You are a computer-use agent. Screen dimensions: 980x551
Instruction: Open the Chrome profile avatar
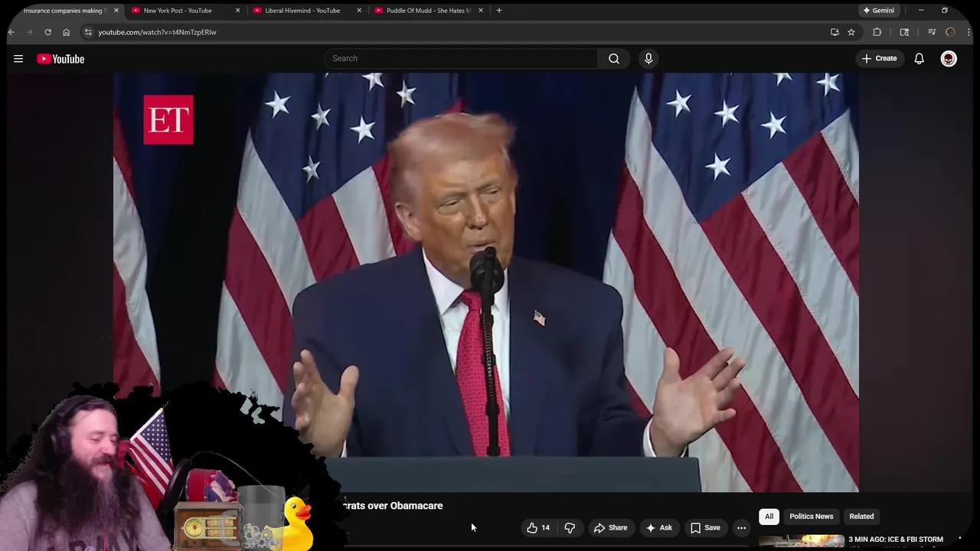(x=950, y=32)
